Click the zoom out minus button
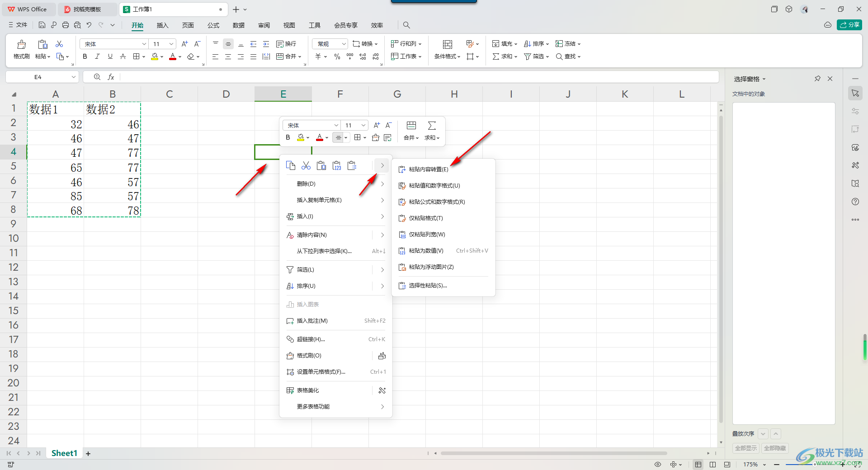 [777, 465]
